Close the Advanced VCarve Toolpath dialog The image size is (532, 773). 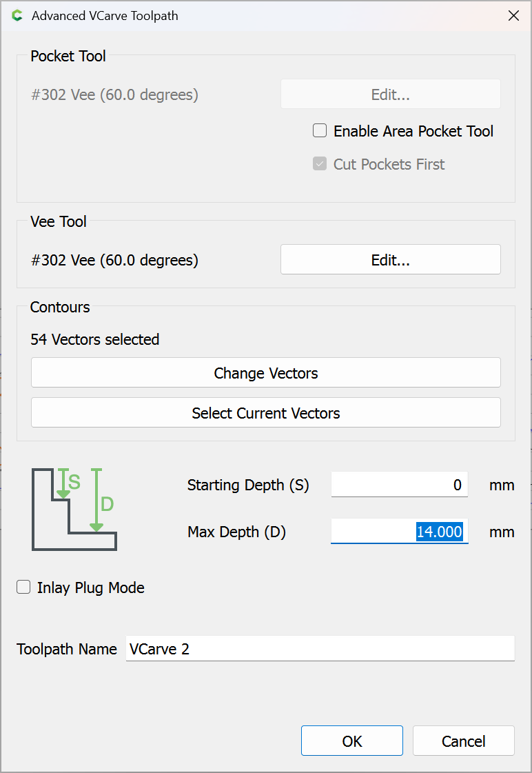(x=513, y=16)
